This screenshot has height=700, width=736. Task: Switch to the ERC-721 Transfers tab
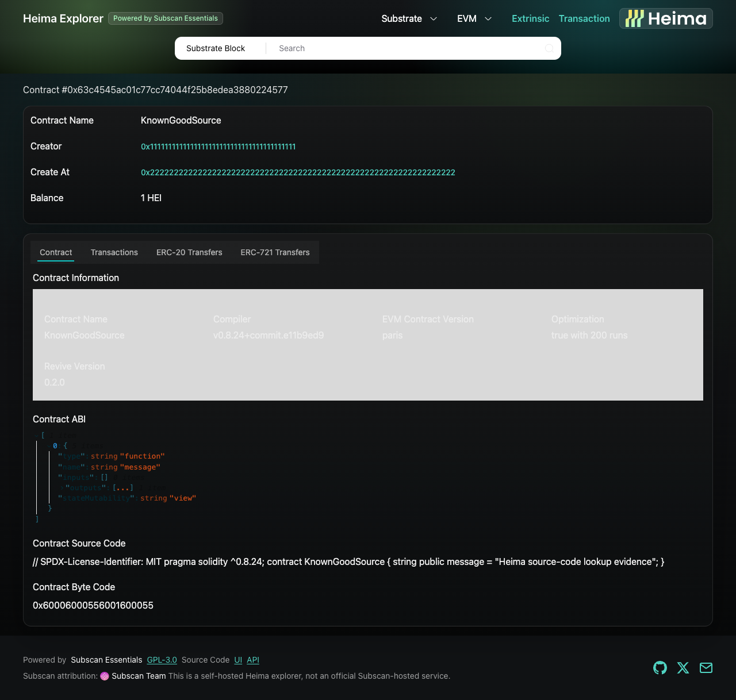point(275,252)
